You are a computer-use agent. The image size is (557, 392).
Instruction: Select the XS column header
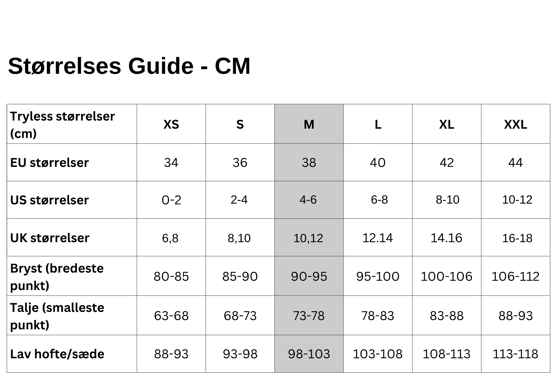[171, 124]
